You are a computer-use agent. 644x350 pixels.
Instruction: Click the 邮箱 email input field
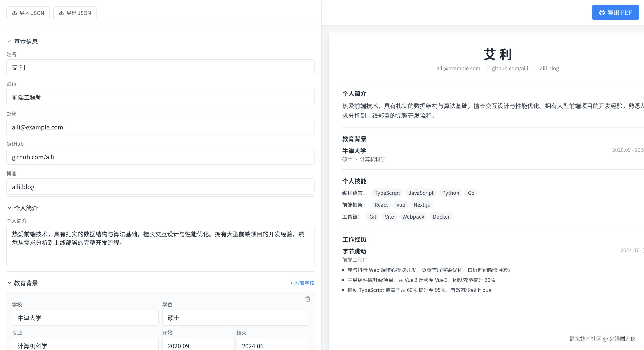tap(160, 127)
